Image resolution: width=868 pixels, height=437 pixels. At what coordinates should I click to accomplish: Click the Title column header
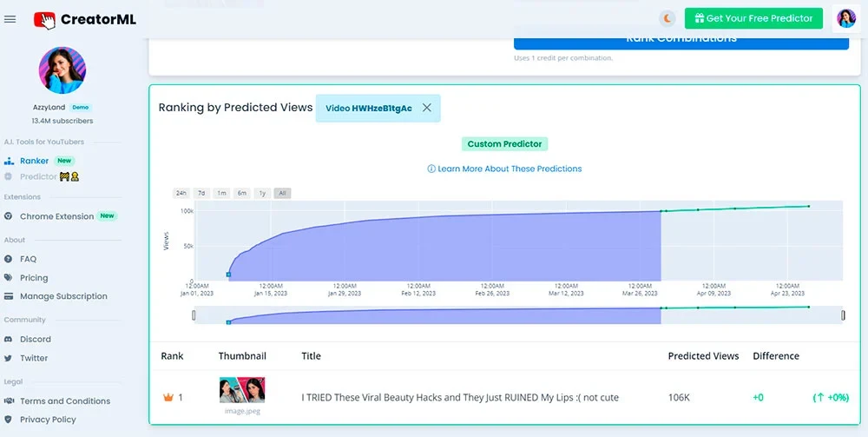311,356
